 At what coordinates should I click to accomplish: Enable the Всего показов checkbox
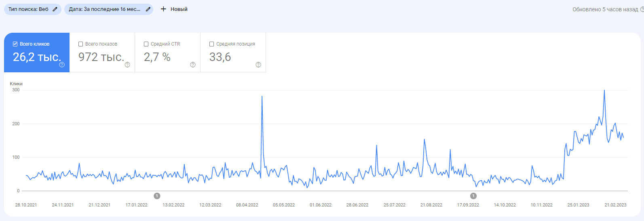pos(81,44)
